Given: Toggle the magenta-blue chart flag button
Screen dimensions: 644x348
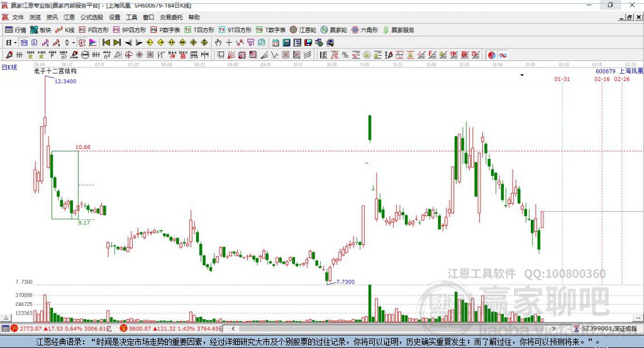Looking at the screenshot, I should click(93, 43).
